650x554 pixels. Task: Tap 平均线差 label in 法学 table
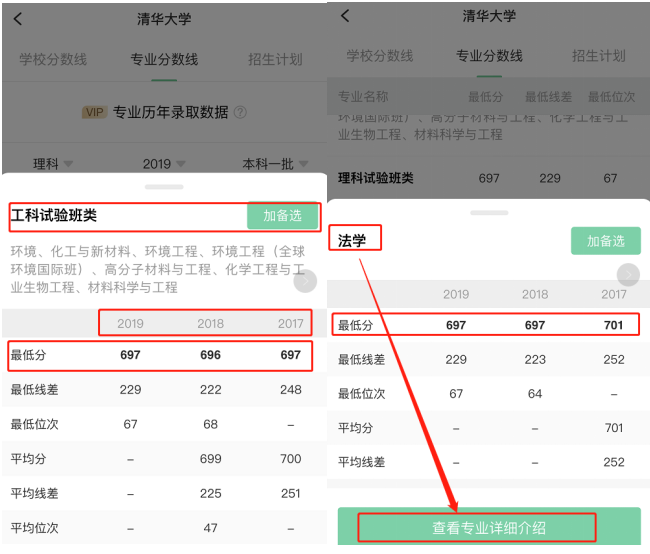[361, 462]
